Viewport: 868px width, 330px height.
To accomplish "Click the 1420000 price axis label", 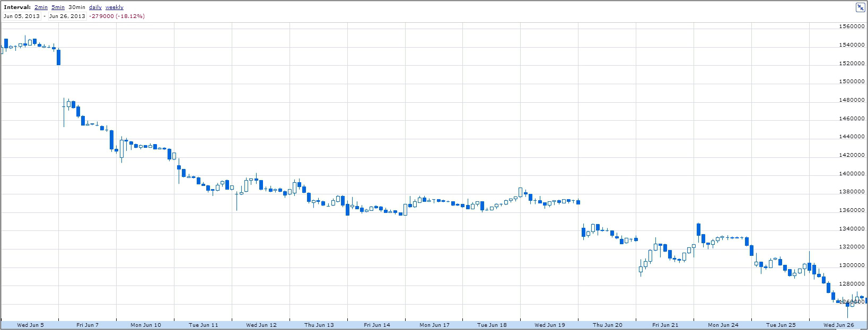I will coord(853,155).
